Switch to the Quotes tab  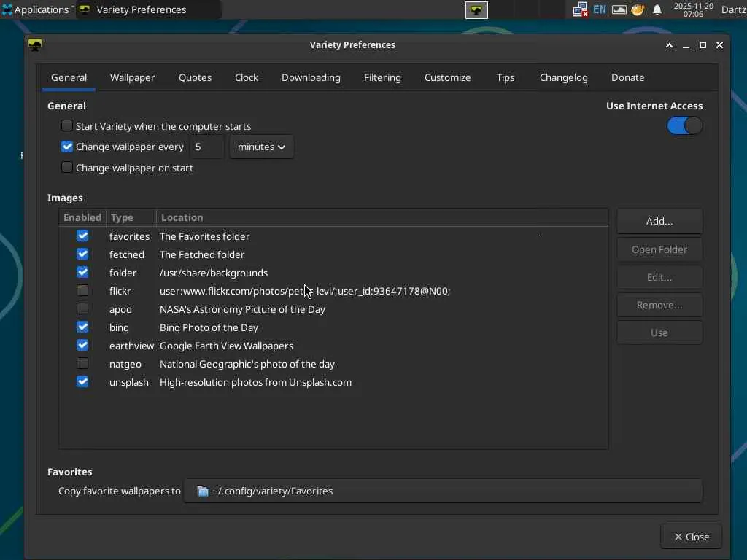click(195, 77)
